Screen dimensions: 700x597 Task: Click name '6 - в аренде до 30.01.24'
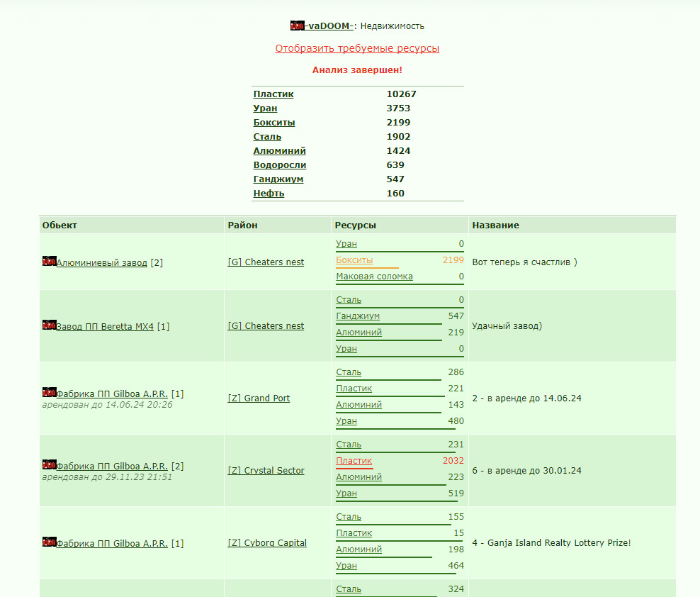coord(527,471)
